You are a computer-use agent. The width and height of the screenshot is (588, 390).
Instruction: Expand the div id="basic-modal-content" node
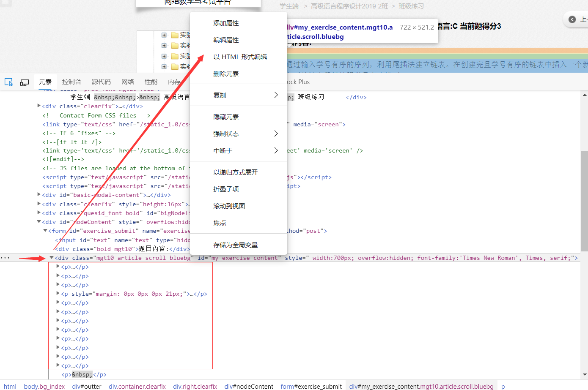39,195
